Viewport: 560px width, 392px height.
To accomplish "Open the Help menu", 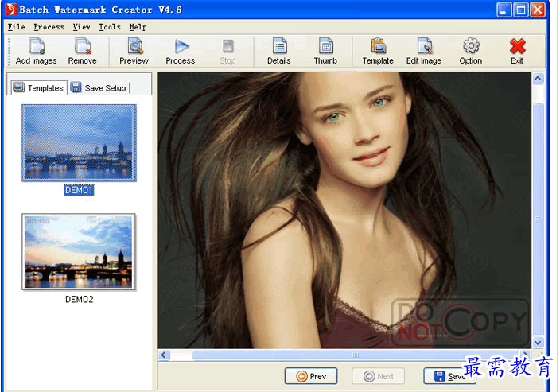I will coord(138,27).
